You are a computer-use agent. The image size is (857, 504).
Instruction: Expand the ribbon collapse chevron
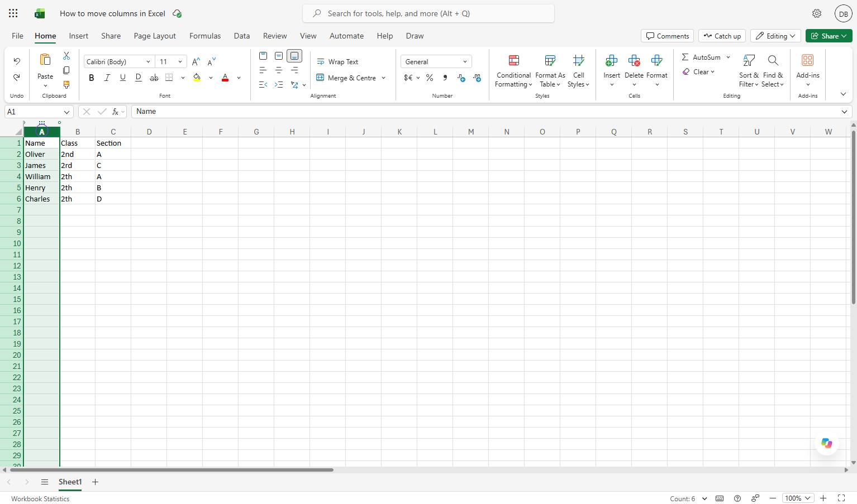point(843,94)
